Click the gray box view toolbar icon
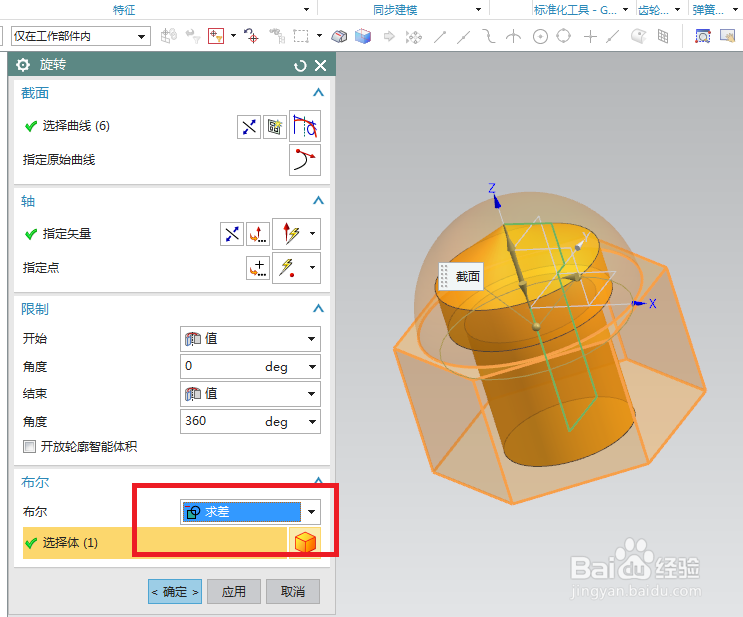743x617 pixels. [339, 36]
